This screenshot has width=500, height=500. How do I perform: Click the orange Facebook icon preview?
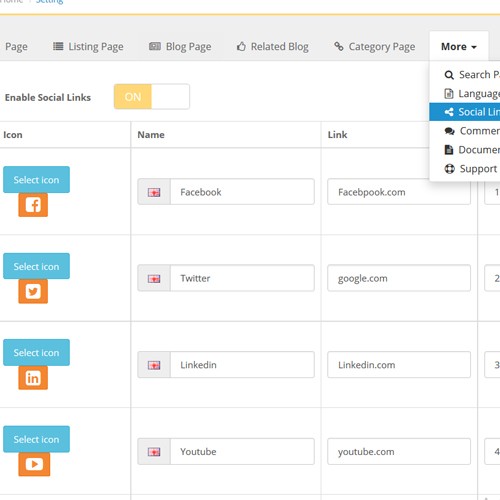33,205
